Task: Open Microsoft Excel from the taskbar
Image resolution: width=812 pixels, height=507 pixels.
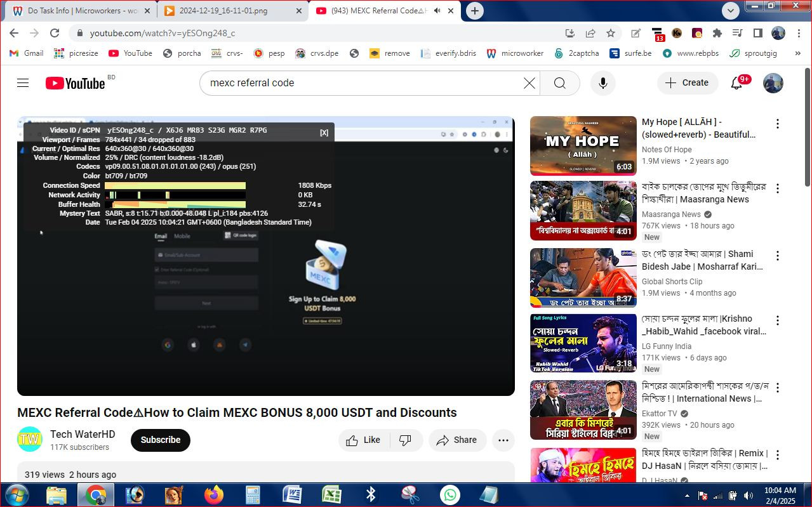Action: pyautogui.click(x=332, y=495)
